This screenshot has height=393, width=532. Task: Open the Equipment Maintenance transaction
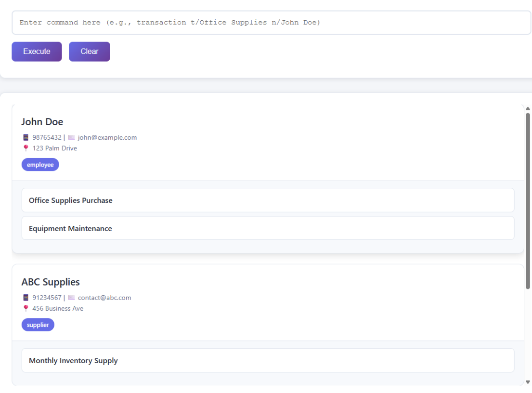coord(268,228)
